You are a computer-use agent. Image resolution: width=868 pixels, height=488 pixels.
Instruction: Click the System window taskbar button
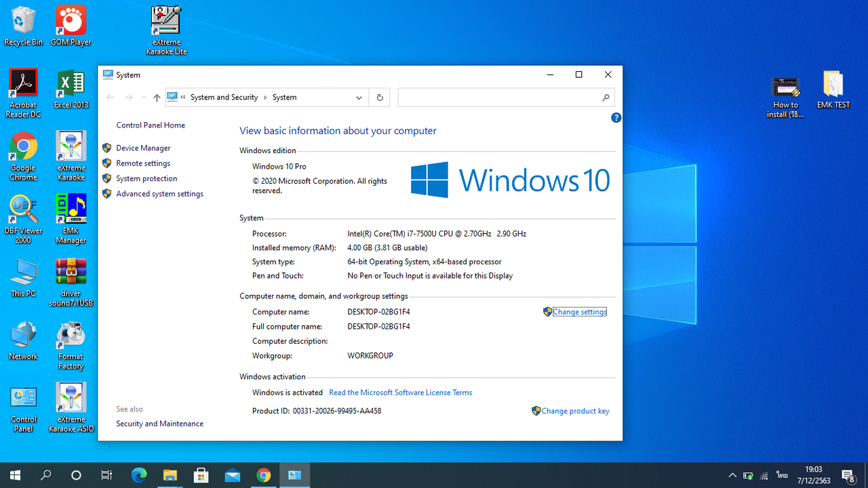[x=294, y=475]
